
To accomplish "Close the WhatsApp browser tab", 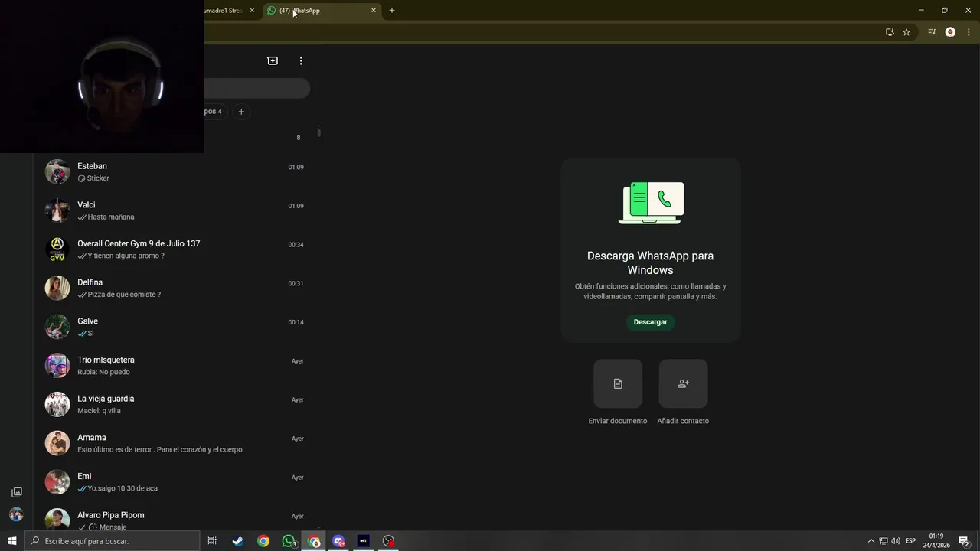I will [x=374, y=11].
